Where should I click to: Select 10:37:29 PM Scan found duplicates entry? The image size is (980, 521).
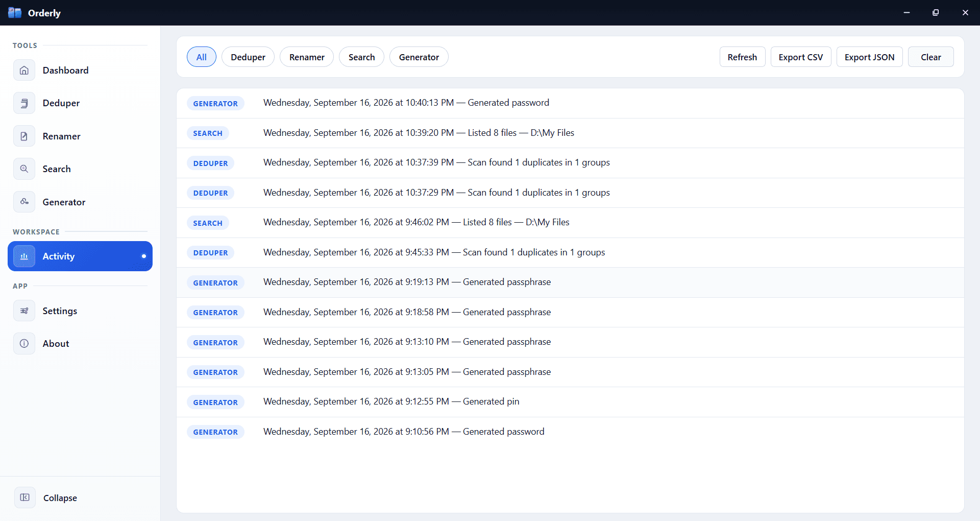(570, 193)
